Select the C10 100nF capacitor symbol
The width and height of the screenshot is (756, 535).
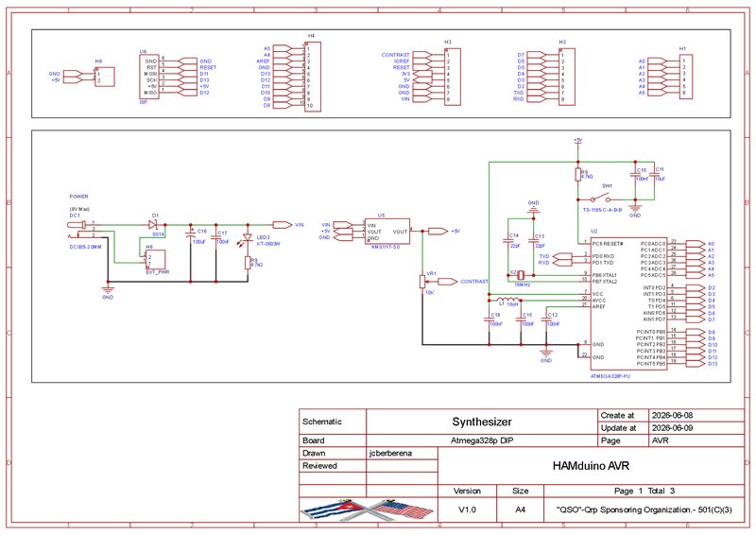[x=635, y=176]
